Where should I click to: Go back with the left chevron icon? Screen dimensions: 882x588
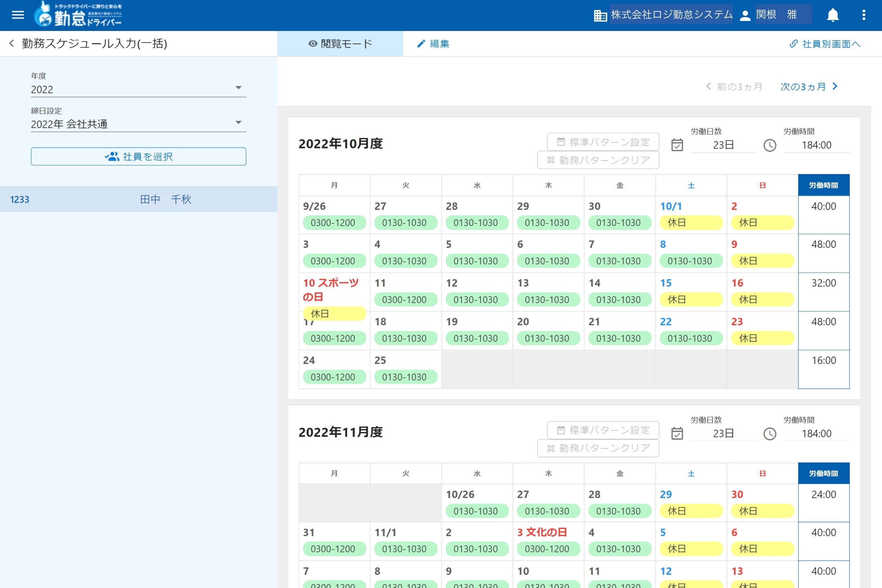click(12, 43)
